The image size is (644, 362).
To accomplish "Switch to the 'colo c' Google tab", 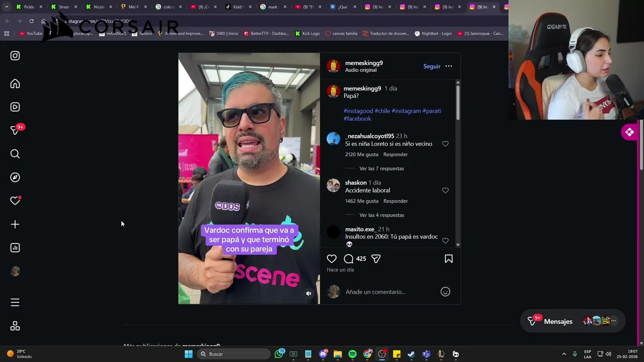I will coord(169,7).
